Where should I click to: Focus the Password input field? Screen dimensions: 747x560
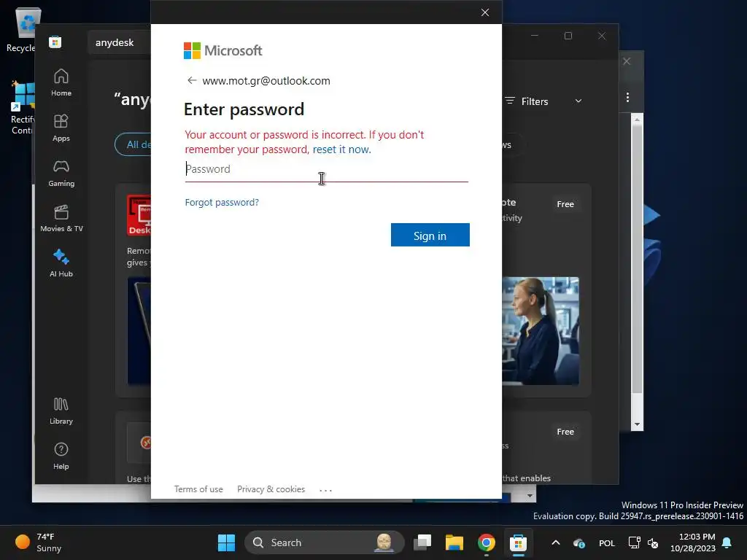point(326,169)
